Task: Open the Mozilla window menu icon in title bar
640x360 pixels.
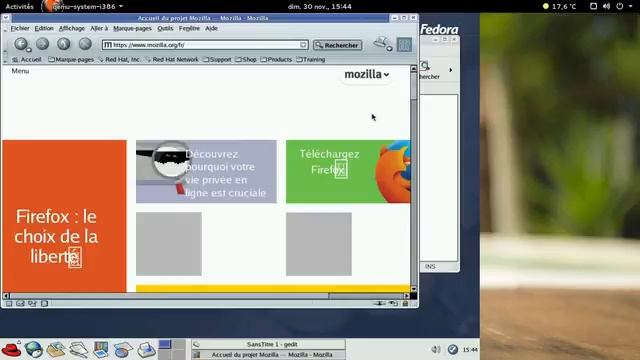Action: point(6,18)
